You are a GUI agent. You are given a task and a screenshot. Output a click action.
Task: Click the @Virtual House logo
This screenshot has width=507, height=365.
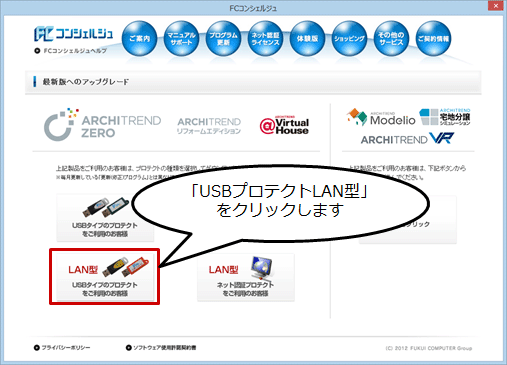[x=284, y=125]
